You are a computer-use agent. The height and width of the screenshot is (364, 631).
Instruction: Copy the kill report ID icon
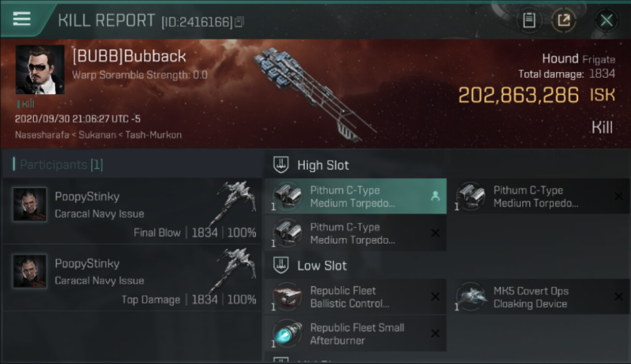click(x=239, y=22)
